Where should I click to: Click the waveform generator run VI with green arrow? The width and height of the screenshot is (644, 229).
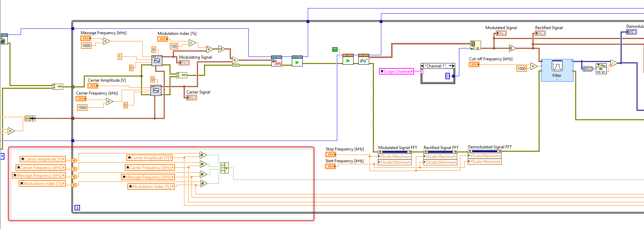[297, 61]
